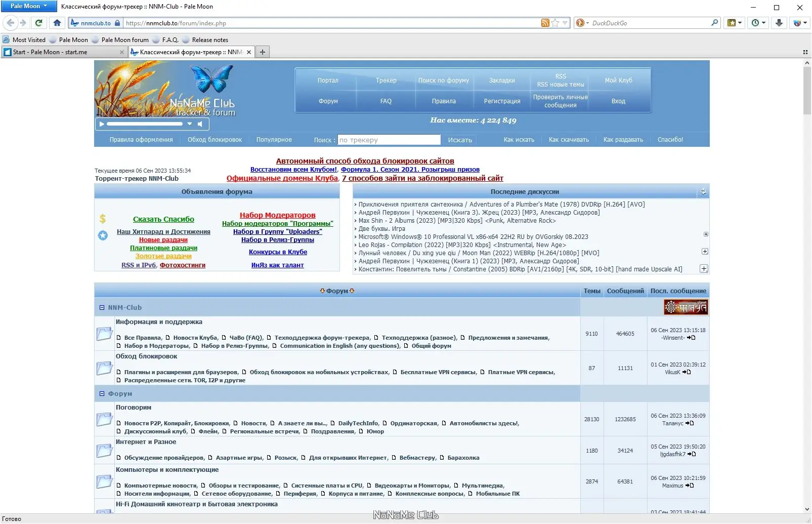Click the nnmclub.to site identity padlock

[x=117, y=23]
